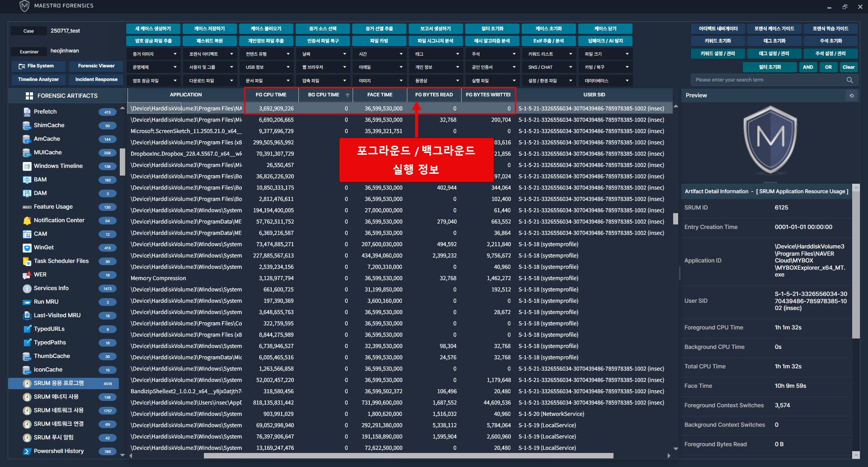Click the Preview panel refresh icon
This screenshot has width=868, height=467.
tap(852, 95)
